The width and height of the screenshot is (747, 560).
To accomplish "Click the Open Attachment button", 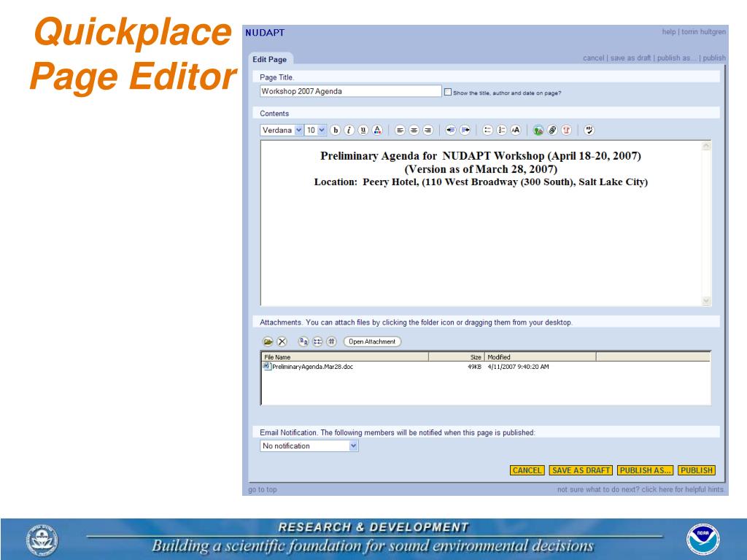I will (372, 341).
